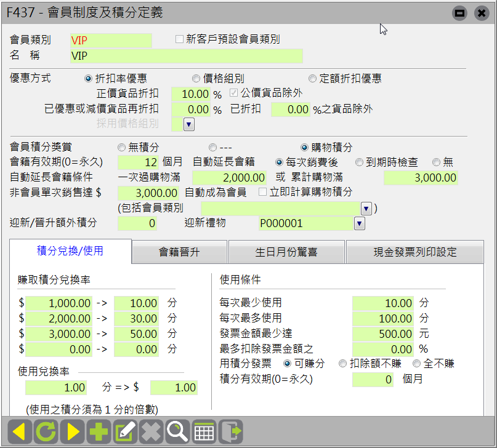
Task: Switch to 現金發票列印設定 tab
Action: point(415,252)
